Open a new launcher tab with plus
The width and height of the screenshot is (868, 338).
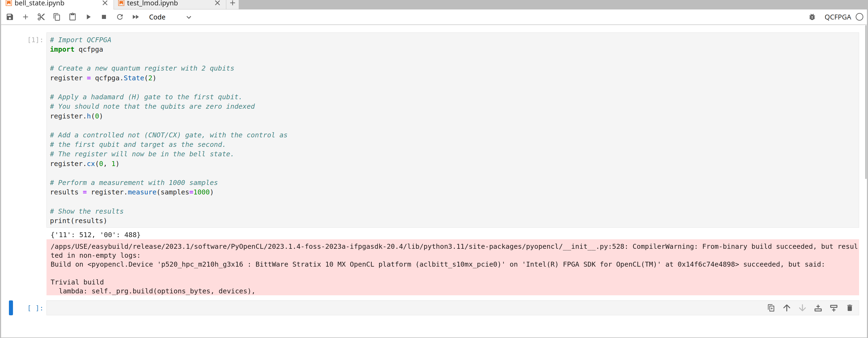[x=232, y=3]
